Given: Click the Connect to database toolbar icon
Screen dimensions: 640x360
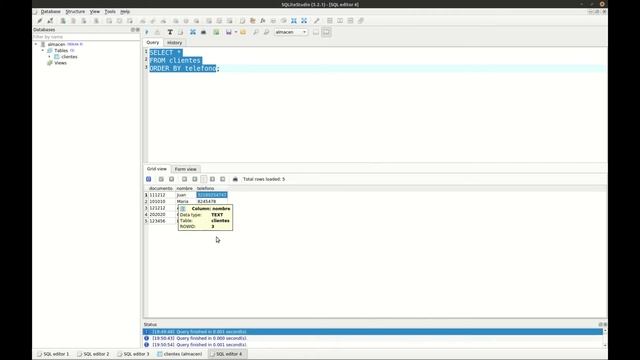Looking at the screenshot, I should pos(40,21).
